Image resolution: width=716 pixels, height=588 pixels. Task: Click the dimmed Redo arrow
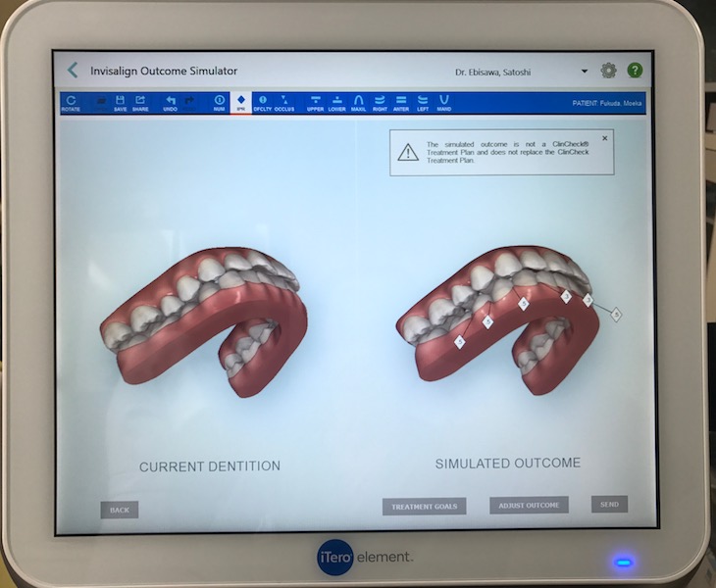[x=189, y=103]
